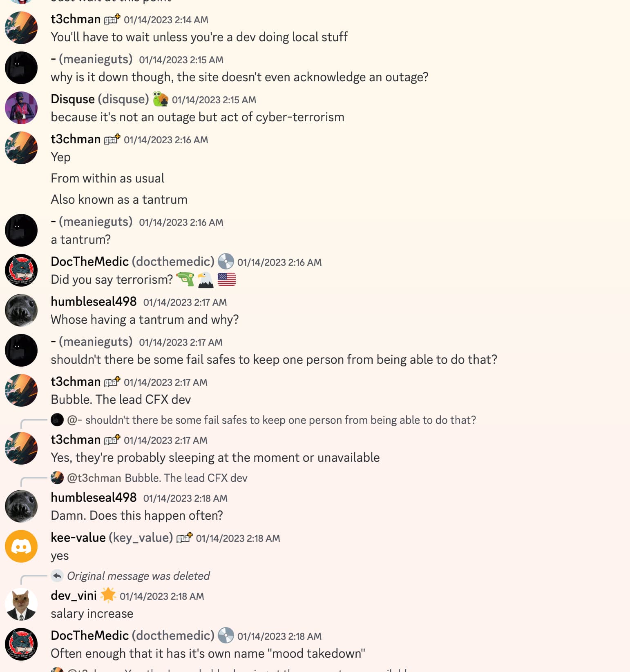The image size is (630, 672).
Task: Open humbleseal498's seal avatar above 'Whose having a tantrum'
Action: click(x=21, y=310)
